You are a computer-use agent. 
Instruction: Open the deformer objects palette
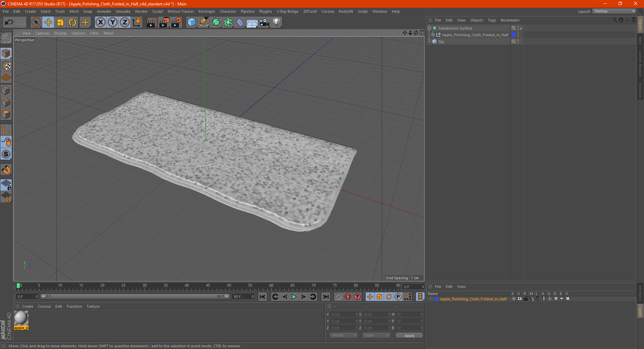coord(240,22)
